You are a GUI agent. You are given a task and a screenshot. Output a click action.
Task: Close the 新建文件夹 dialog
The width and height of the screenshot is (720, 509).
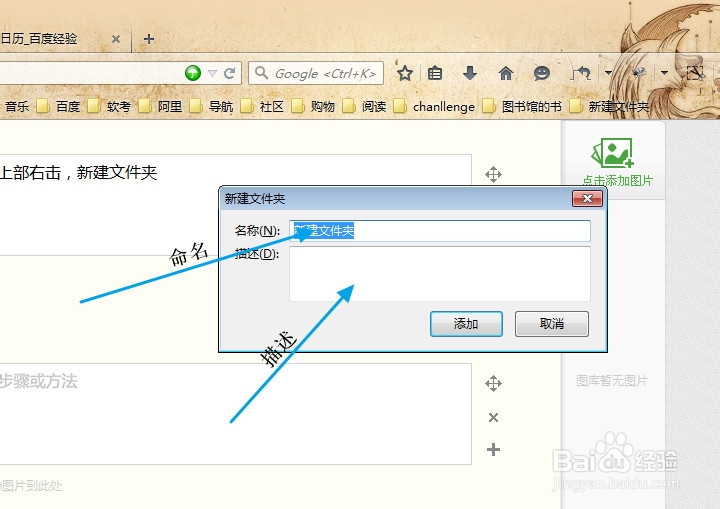587,198
